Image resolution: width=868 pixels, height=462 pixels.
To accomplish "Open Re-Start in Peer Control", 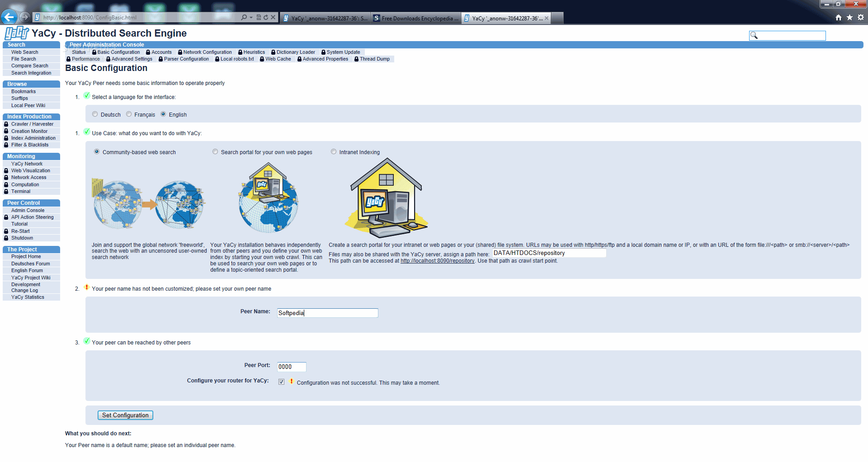I will [20, 231].
